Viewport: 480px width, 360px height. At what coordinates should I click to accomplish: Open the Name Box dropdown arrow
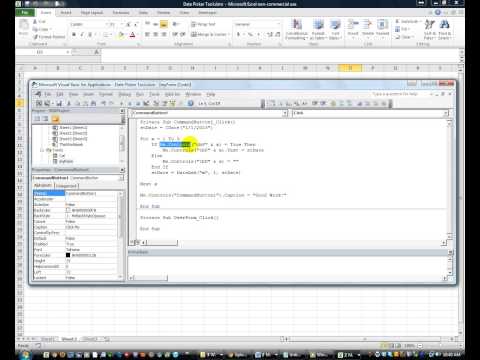point(68,52)
